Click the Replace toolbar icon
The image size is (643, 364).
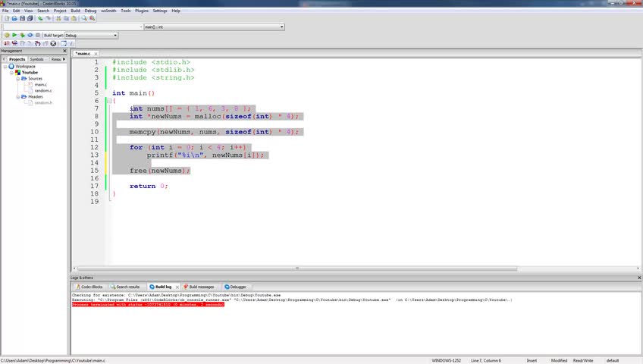pos(93,18)
